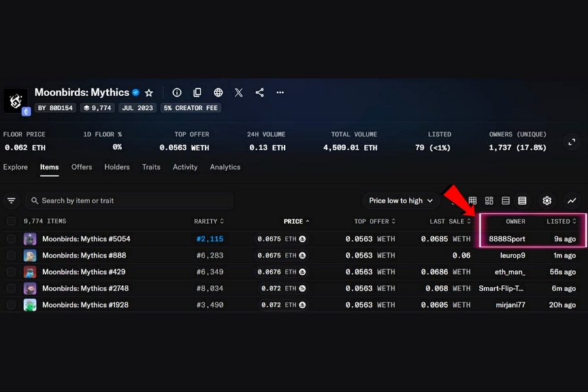Sort by the LAST SALE column header
The image size is (588, 392).
coord(450,221)
